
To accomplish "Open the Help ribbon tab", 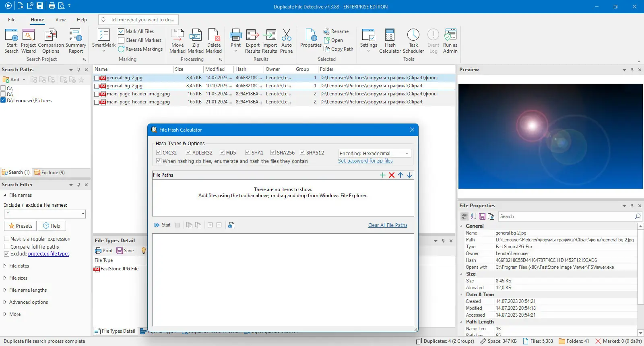I will pyautogui.click(x=82, y=20).
